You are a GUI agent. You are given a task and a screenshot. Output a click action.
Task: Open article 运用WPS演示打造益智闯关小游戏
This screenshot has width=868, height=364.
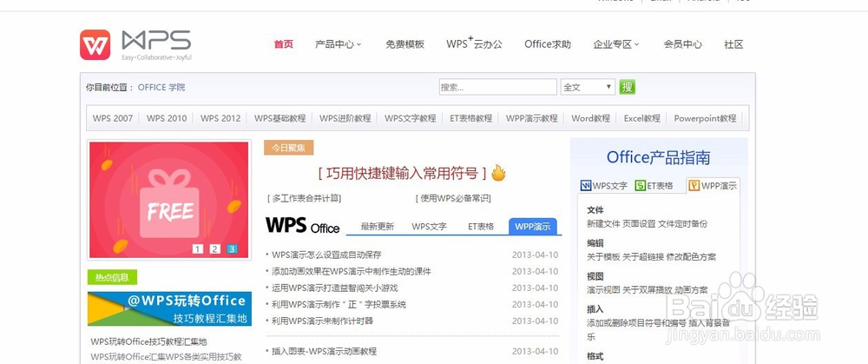[x=335, y=288]
